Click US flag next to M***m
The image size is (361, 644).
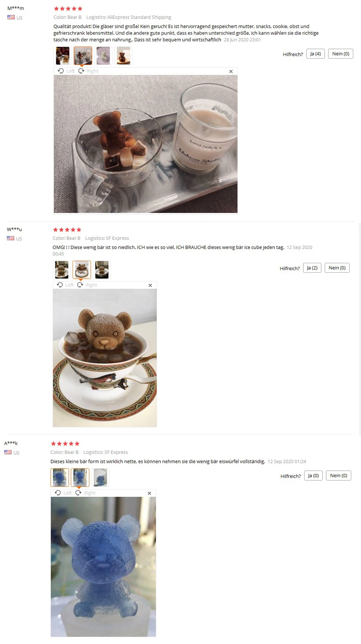[11, 17]
